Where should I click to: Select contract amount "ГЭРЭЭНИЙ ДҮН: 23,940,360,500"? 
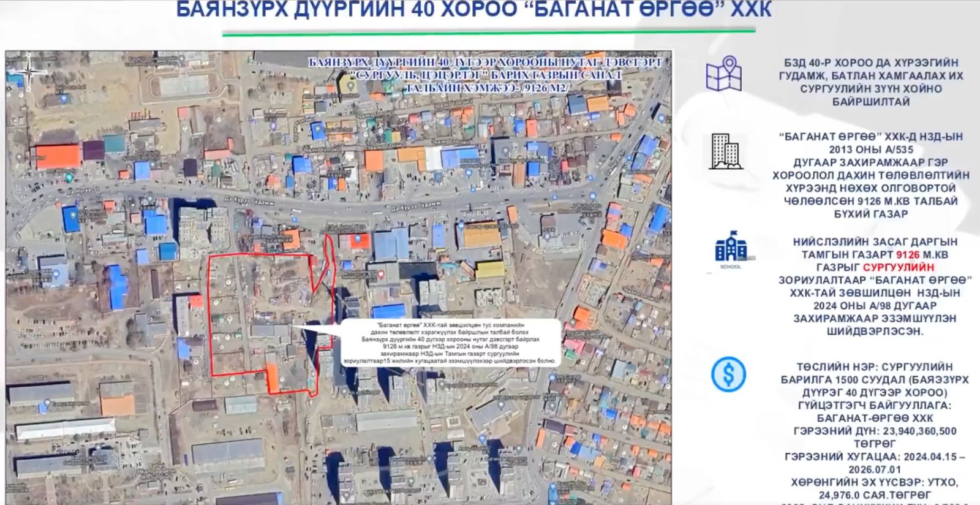(x=875, y=431)
